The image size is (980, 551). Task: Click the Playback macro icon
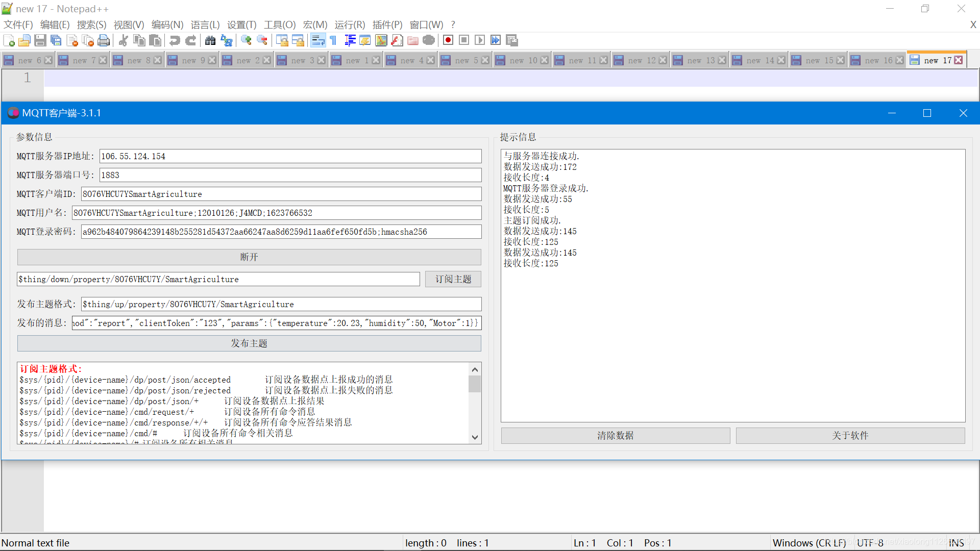click(x=480, y=40)
